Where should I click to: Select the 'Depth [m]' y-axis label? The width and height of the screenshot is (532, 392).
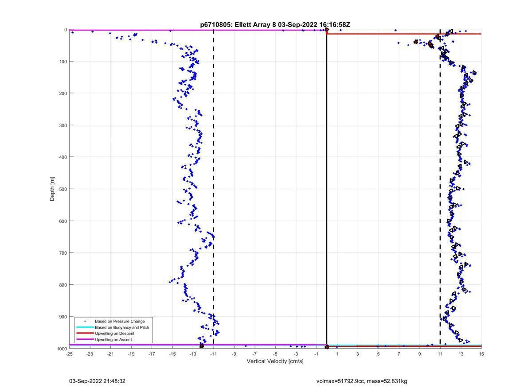52,189
